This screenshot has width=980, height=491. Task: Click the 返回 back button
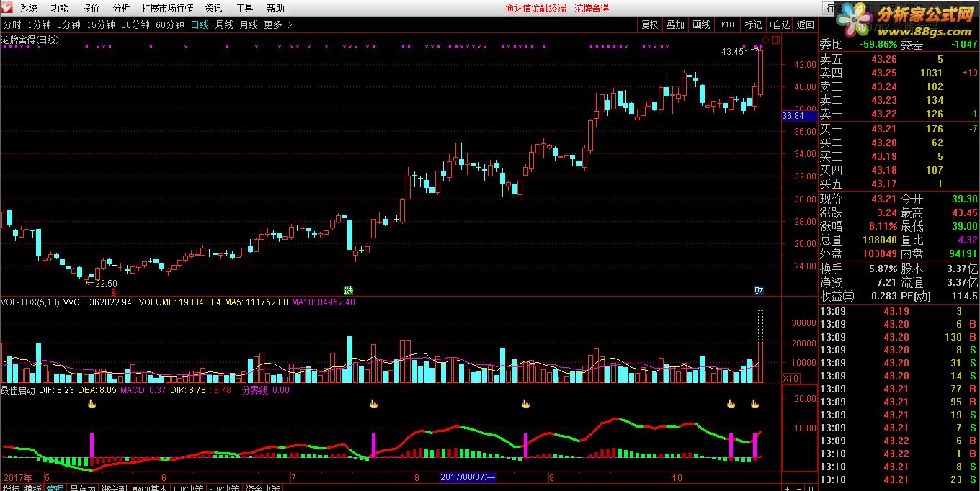coord(805,24)
